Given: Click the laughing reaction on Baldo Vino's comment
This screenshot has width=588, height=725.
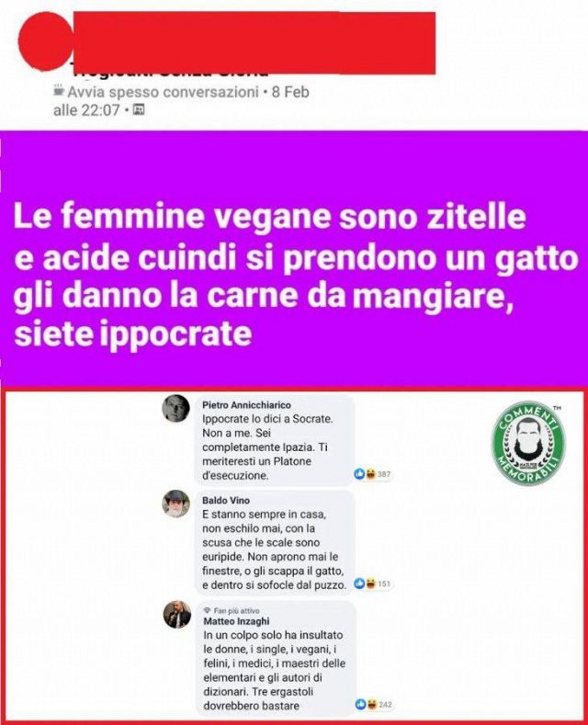Looking at the screenshot, I should [x=370, y=583].
